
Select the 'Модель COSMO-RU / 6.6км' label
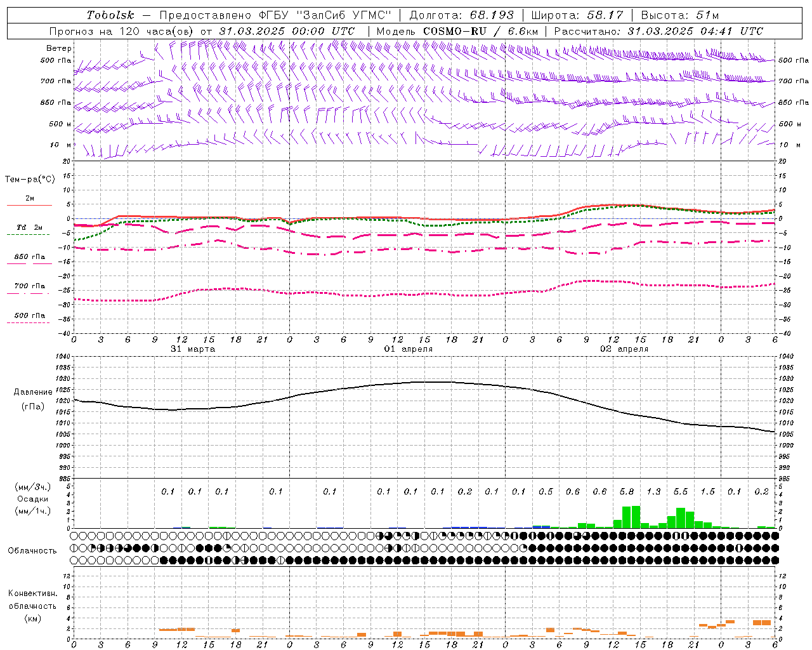[x=457, y=31]
